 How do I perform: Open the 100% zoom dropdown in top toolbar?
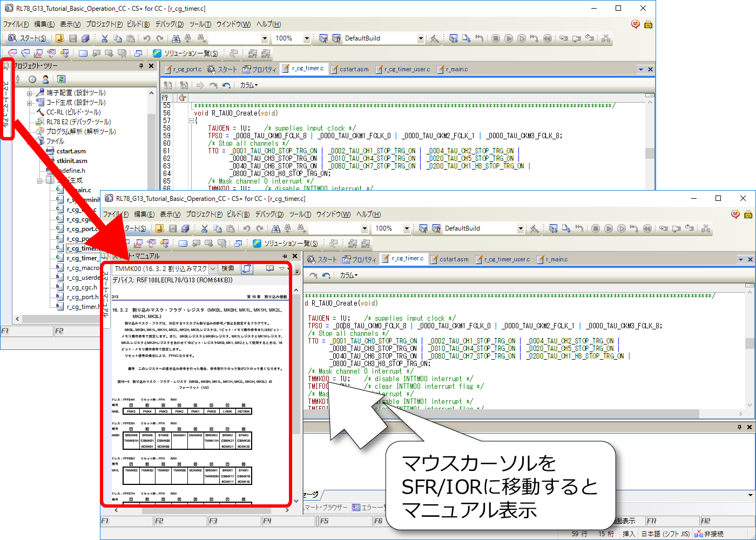(307, 38)
